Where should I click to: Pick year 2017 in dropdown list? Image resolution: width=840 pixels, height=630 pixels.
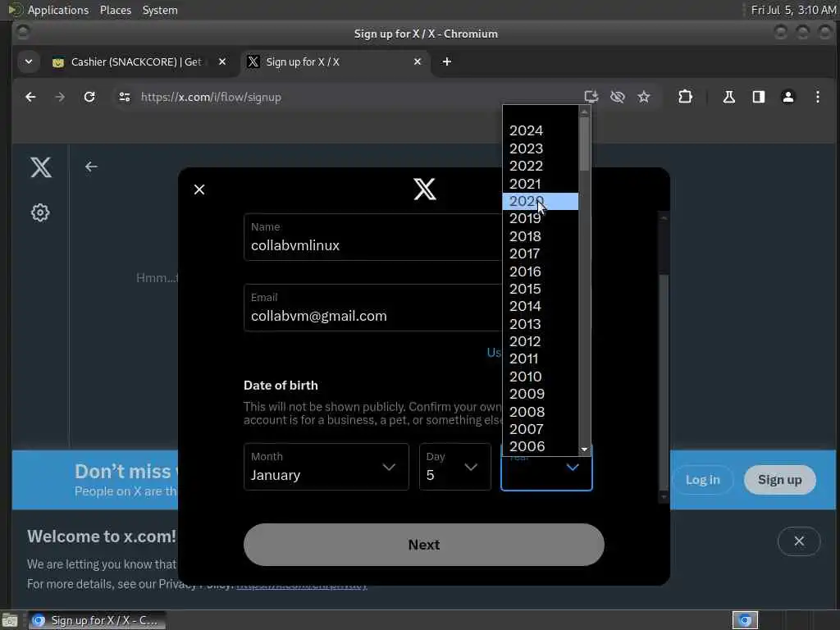pyautogui.click(x=540, y=254)
